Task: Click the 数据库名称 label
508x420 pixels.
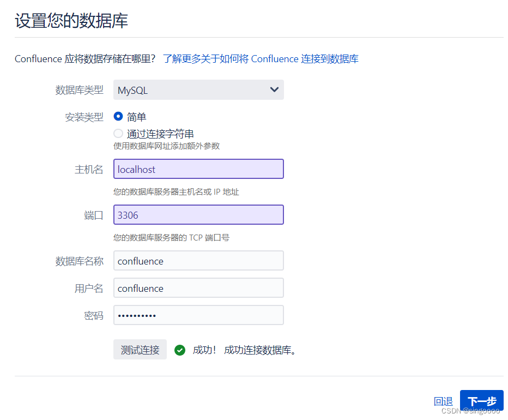Action: 80,261
